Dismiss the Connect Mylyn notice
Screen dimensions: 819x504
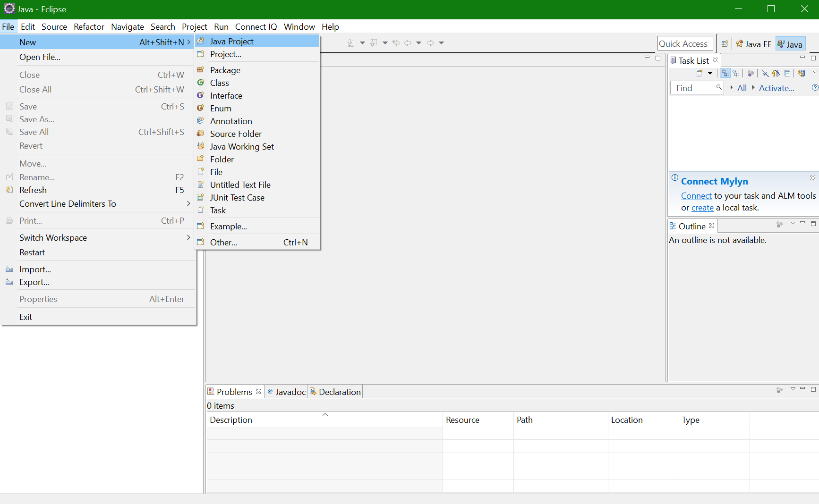813,178
